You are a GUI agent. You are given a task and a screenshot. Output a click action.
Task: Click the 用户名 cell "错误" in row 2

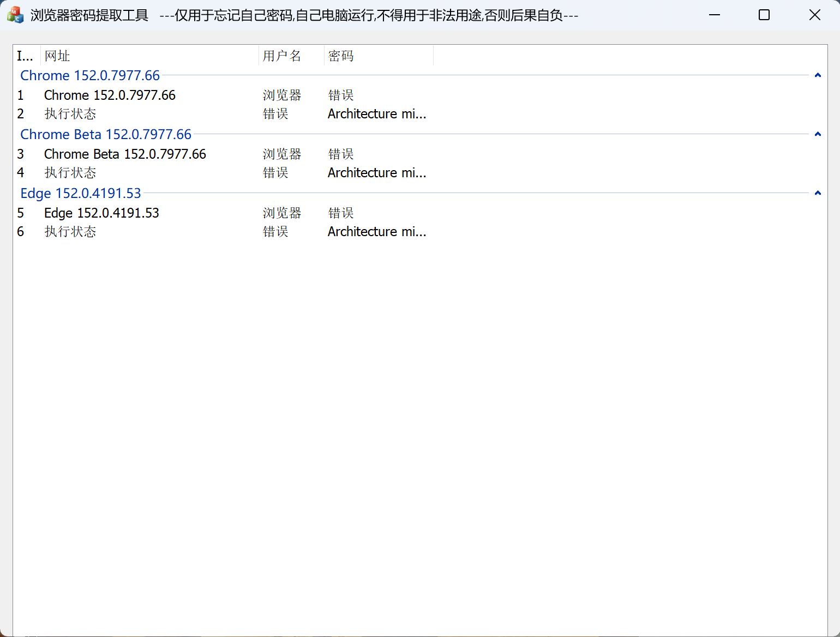(x=275, y=113)
